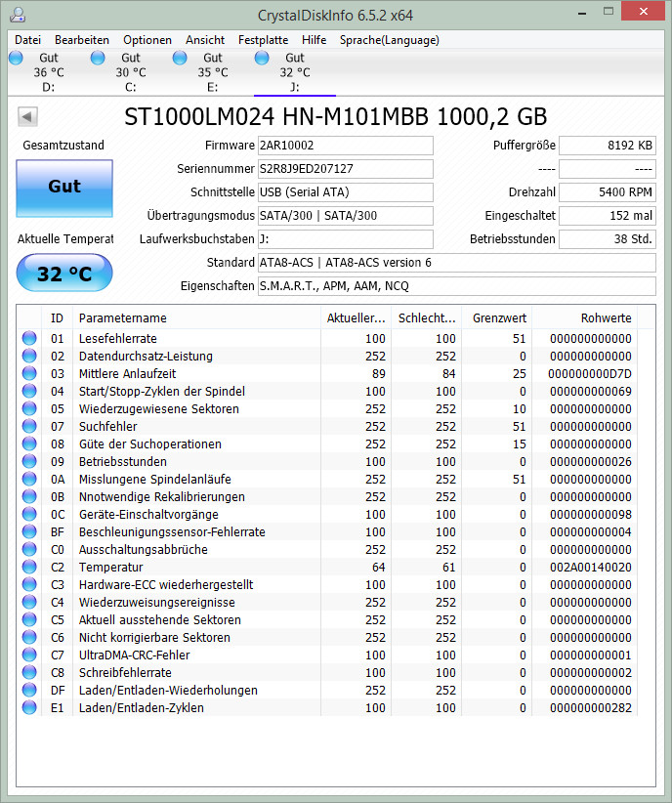Click the Schnittstelle field USB (Serial ATA)
This screenshot has height=803, width=672.
coord(345,192)
